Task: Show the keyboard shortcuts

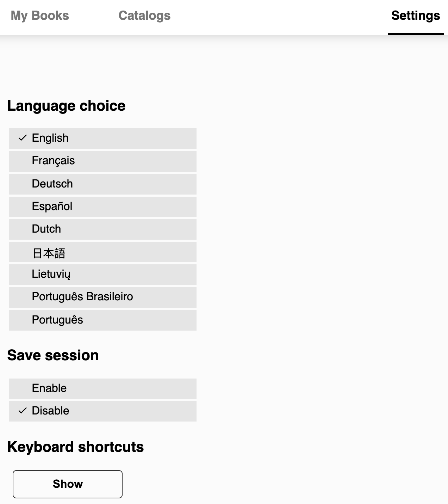Action: pyautogui.click(x=67, y=484)
